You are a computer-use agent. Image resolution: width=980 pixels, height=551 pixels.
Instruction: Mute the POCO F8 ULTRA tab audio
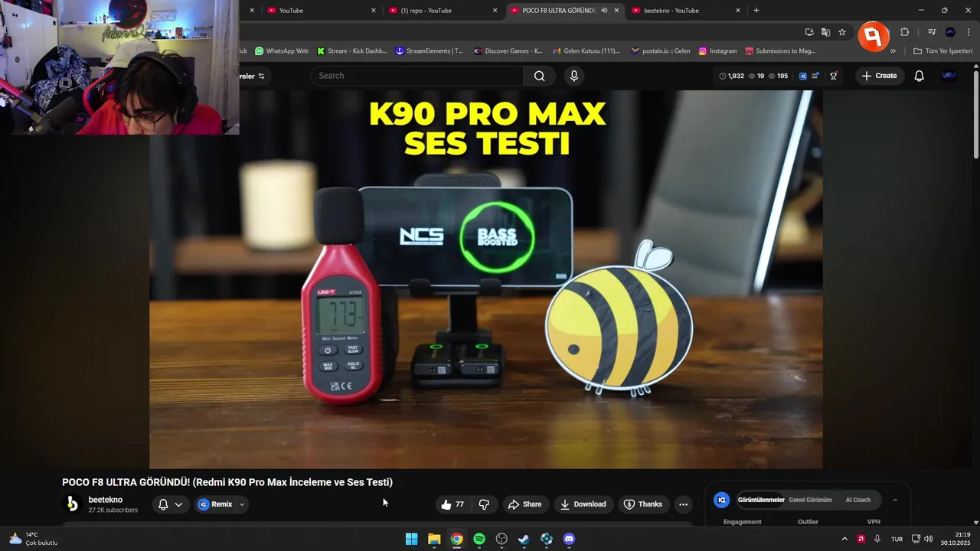(x=604, y=11)
